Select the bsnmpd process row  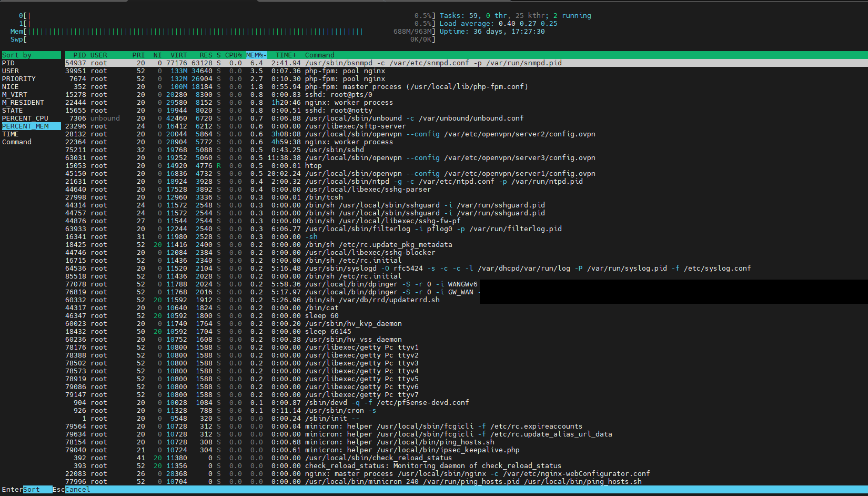[x=466, y=63]
